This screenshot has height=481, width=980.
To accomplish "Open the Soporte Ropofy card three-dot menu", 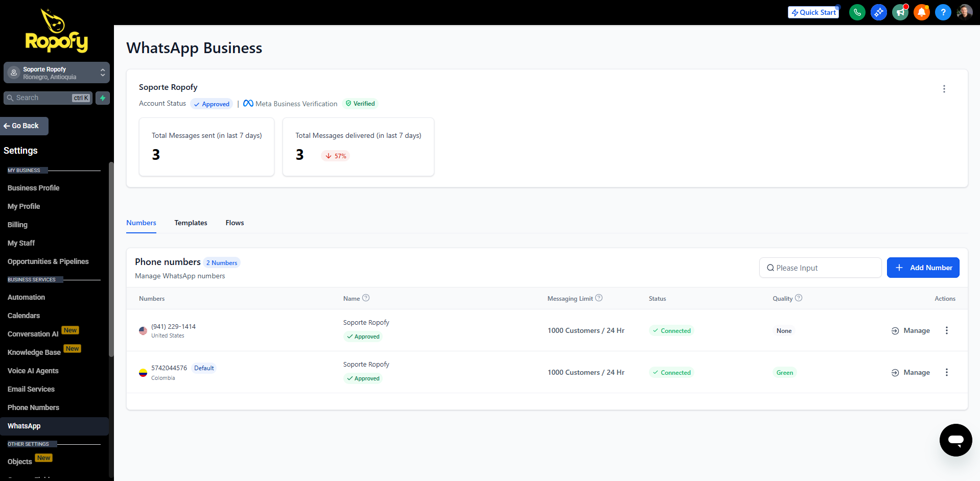I will pos(944,89).
